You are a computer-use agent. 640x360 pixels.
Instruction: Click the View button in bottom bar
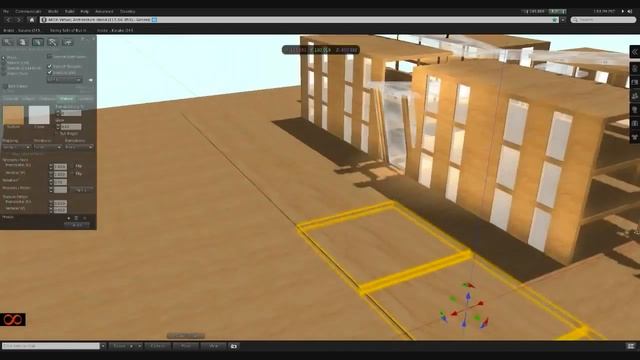click(x=213, y=346)
